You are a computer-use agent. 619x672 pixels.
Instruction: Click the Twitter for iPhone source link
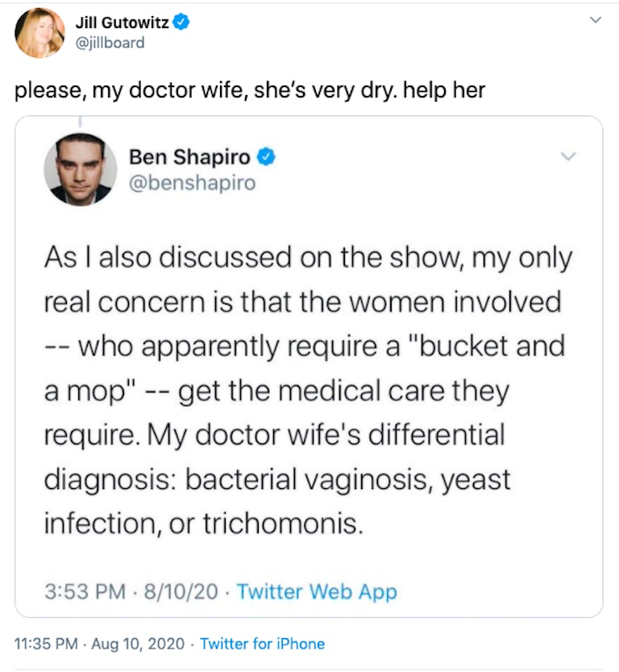[262, 644]
